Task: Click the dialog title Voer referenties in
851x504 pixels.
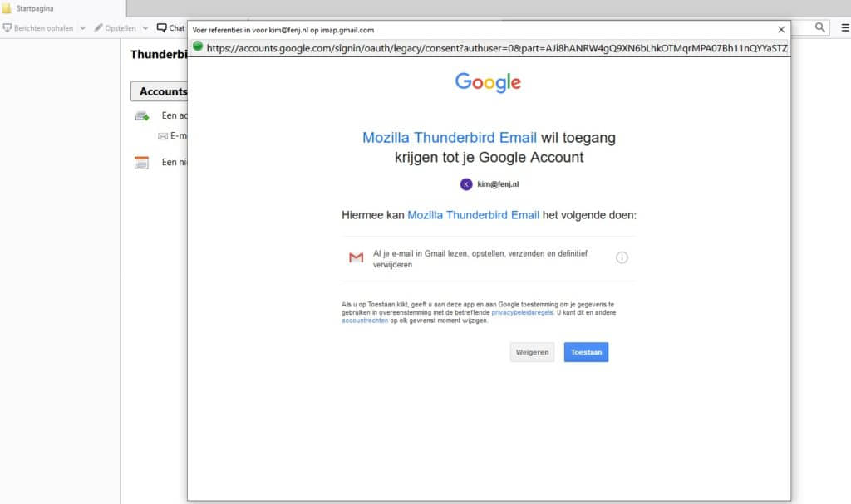Action: (x=283, y=30)
